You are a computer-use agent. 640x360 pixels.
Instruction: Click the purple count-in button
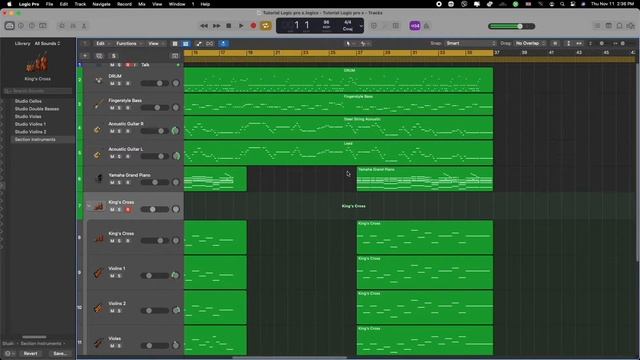click(415, 26)
